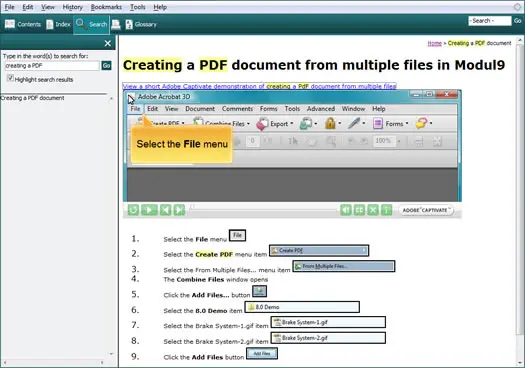Open the Contents pane from the toolbar
525x368 pixels.
click(x=23, y=24)
